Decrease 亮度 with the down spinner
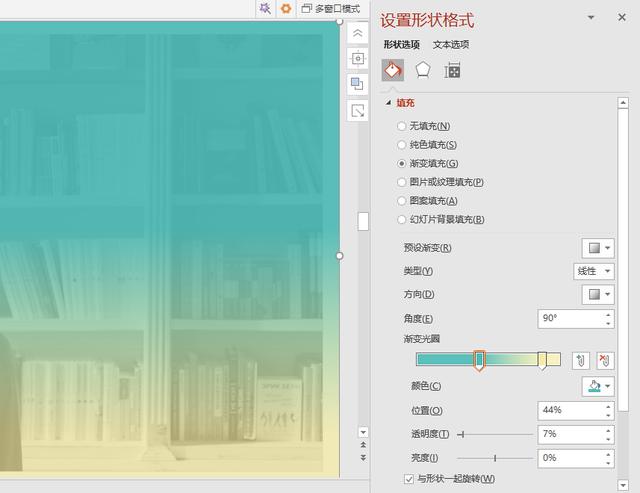 click(x=608, y=463)
